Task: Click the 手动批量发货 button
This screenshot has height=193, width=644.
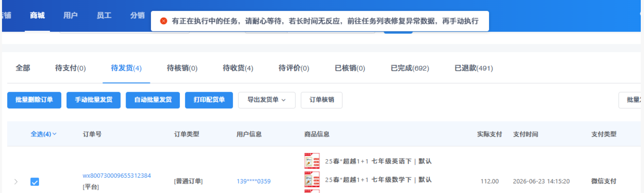Action: tap(93, 100)
